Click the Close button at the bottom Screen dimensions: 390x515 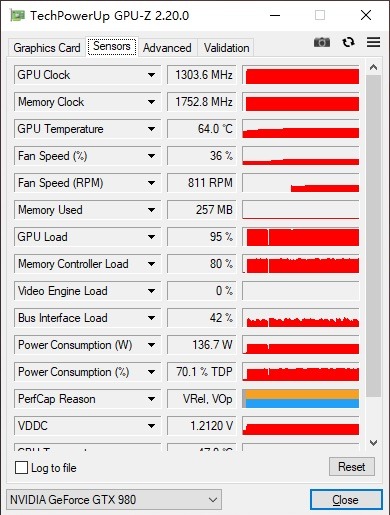click(346, 500)
